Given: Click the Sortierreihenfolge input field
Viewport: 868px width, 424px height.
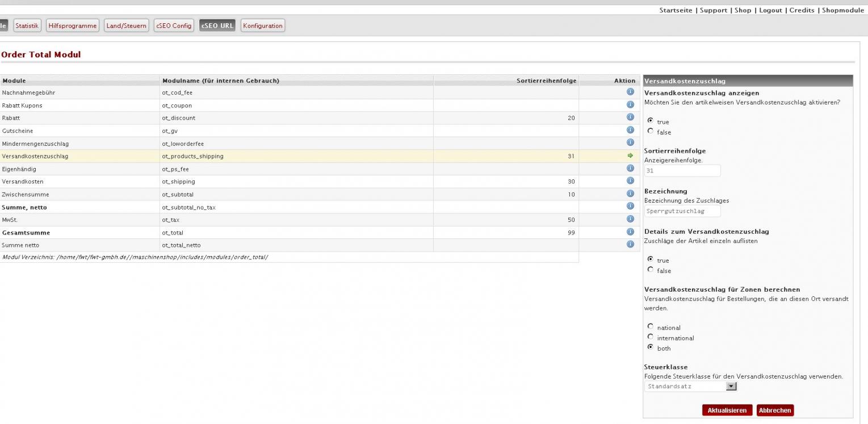Looking at the screenshot, I should [x=682, y=170].
